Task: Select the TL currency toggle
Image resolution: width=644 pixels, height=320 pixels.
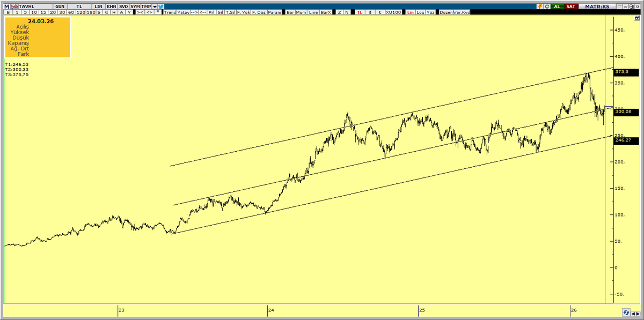Action: tap(360, 12)
